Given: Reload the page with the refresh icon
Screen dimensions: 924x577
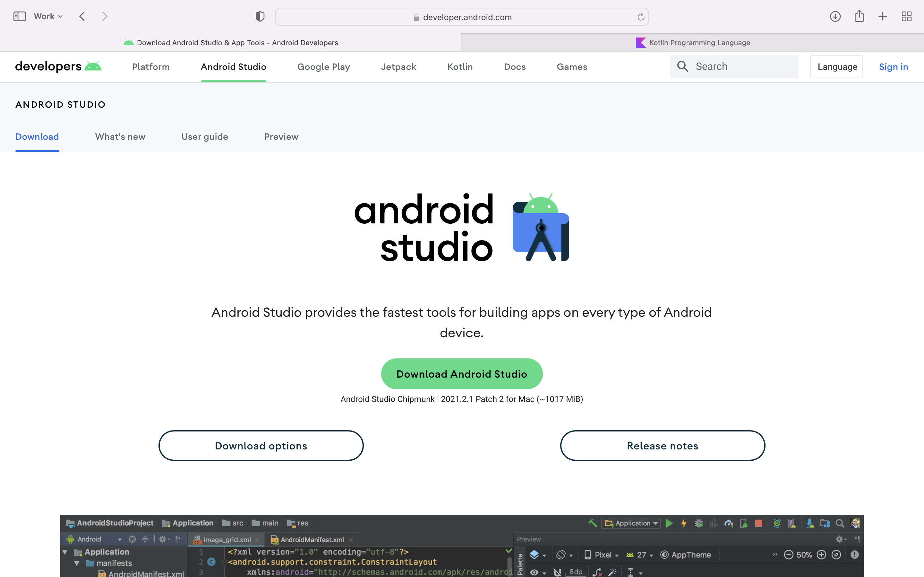Looking at the screenshot, I should pyautogui.click(x=641, y=17).
